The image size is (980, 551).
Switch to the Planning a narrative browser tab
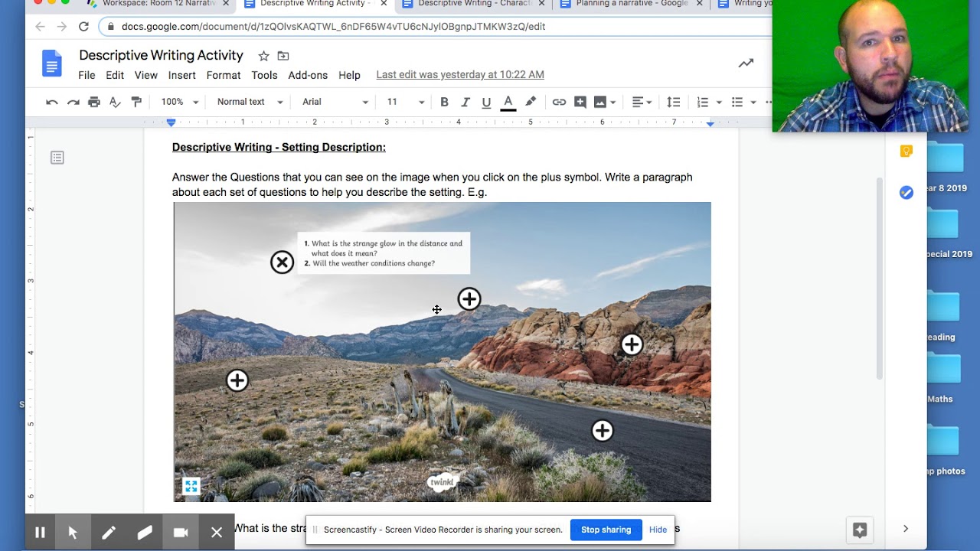point(632,4)
